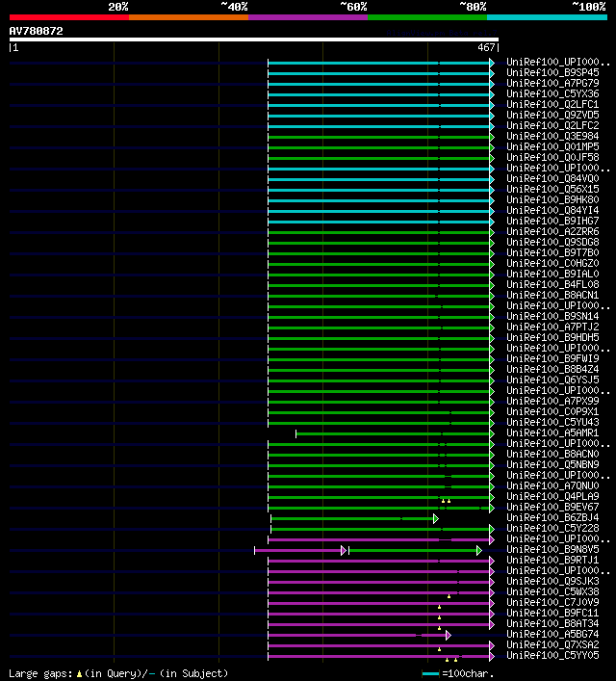The height and width of the screenshot is (681, 616).
Task: Click the 20% scale label
Action: pos(118,7)
